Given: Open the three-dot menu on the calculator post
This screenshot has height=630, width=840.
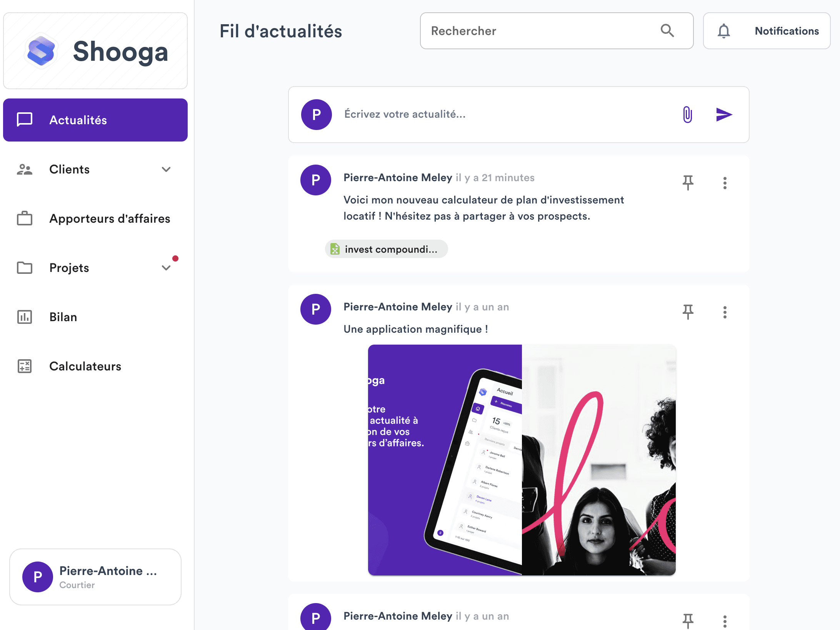Looking at the screenshot, I should (x=725, y=182).
